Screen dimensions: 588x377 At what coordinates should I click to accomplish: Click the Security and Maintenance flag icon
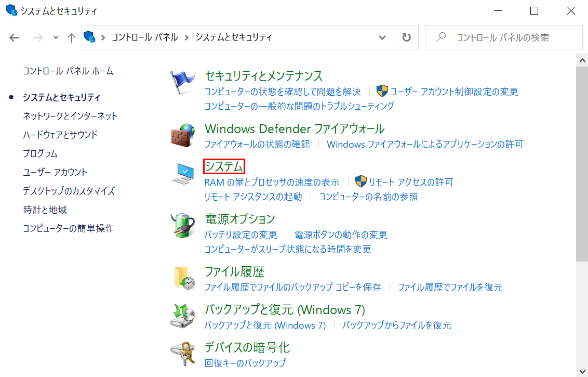183,82
